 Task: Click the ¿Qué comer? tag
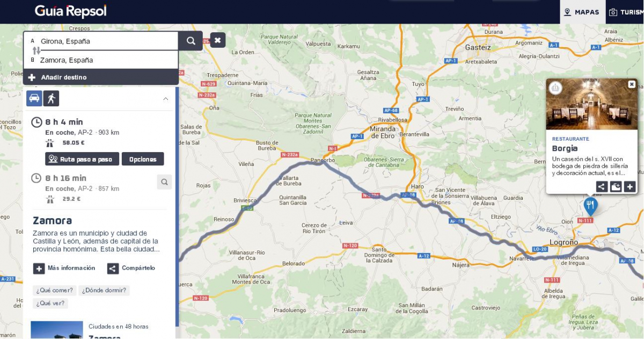click(55, 291)
